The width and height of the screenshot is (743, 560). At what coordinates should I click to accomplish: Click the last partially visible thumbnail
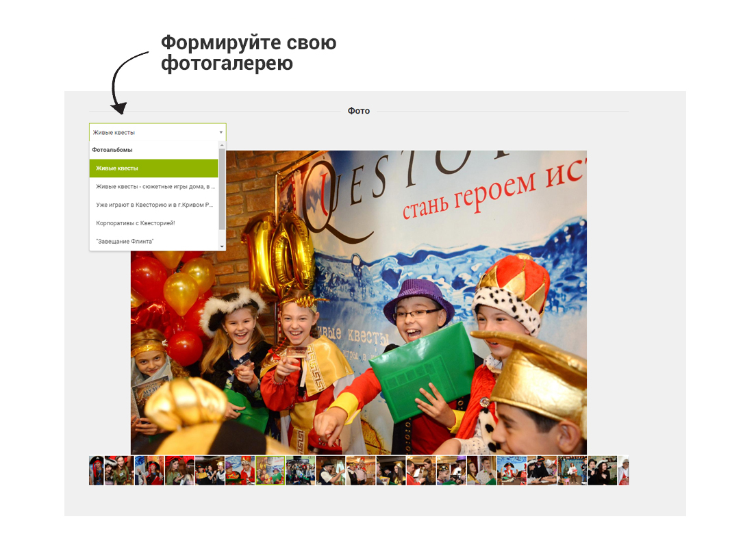623,471
